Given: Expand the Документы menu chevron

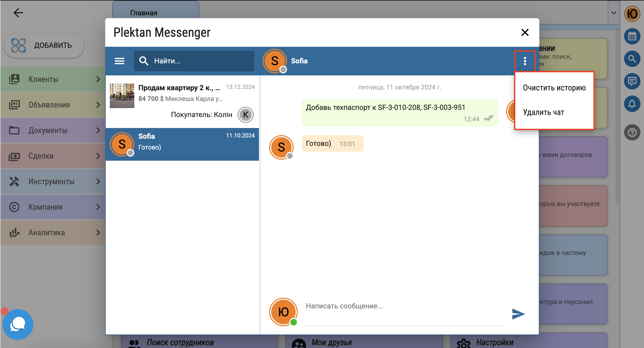Looking at the screenshot, I should (x=98, y=130).
